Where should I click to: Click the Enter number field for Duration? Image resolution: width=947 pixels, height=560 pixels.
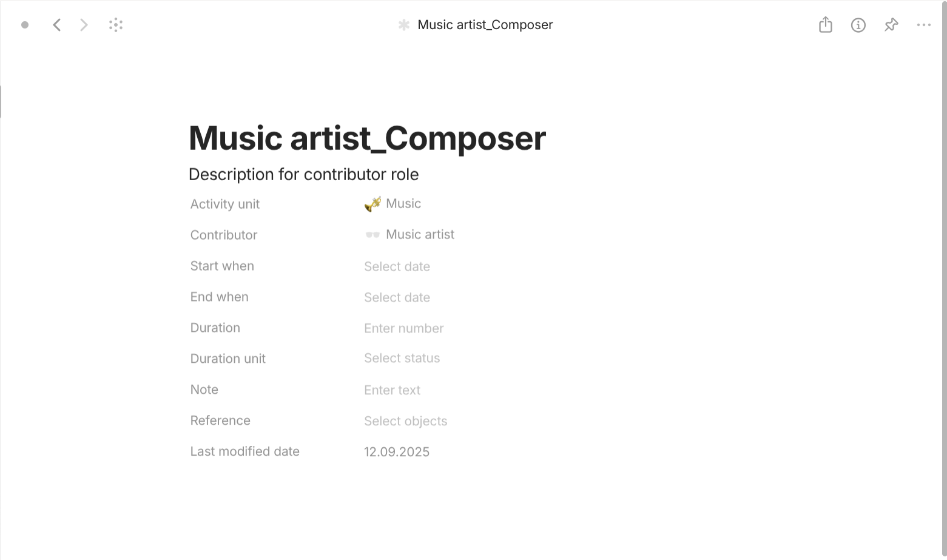[403, 328]
